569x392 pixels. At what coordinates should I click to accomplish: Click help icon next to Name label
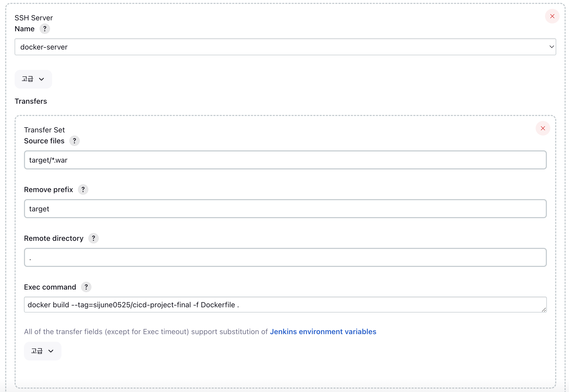point(45,29)
